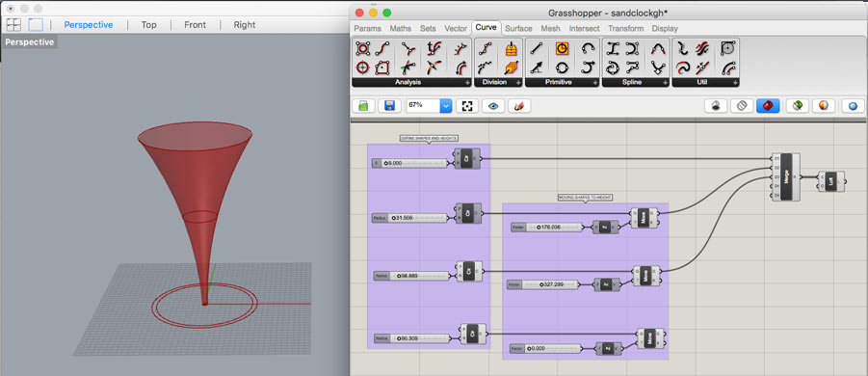Click the zoom extents icon in canvas toolbar
This screenshot has width=868, height=376.
click(x=466, y=106)
